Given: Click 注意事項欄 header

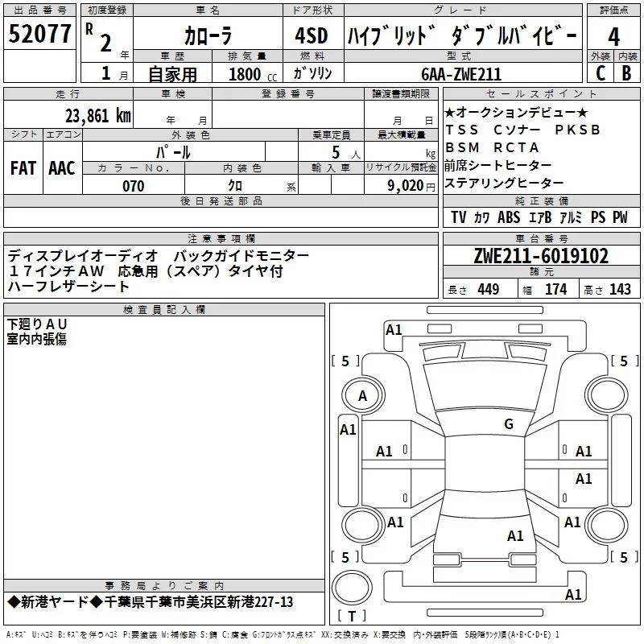Looking at the screenshot, I should 221,238.
